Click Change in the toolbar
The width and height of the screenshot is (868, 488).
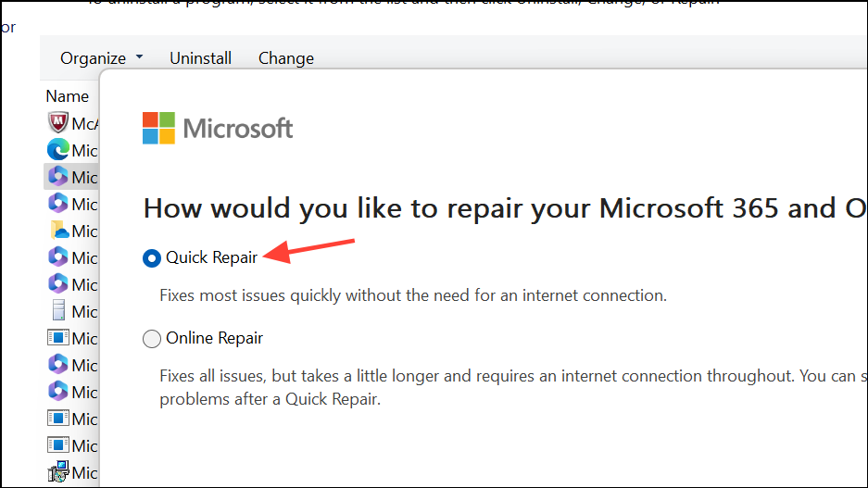click(286, 58)
